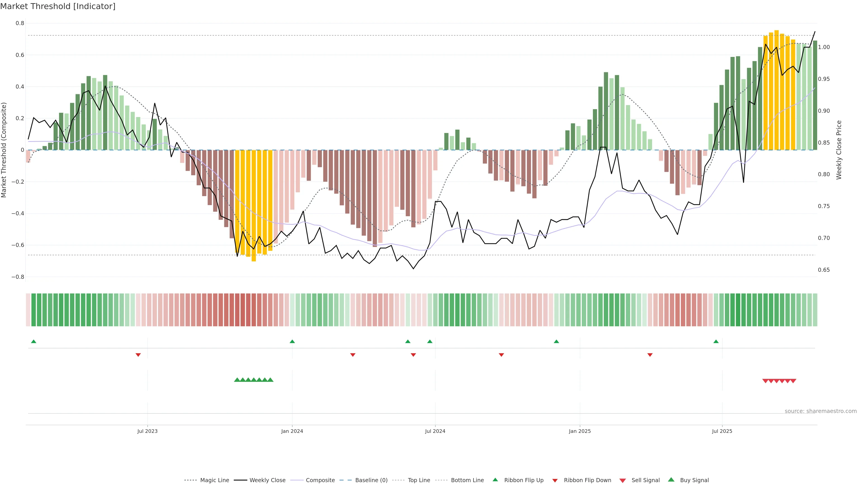Screen dimensions: 868x488
Task: Click the Jan 2025 x-axis label
Action: (x=580, y=431)
